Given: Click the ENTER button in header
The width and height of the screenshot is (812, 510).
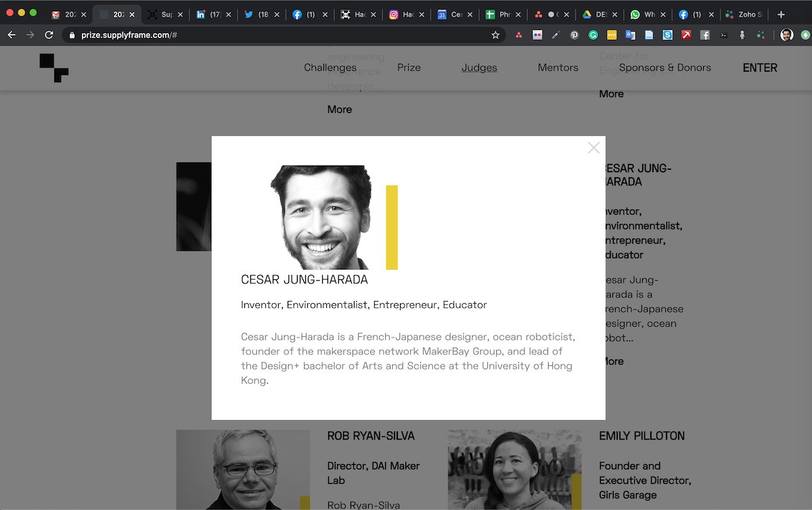Looking at the screenshot, I should (760, 68).
